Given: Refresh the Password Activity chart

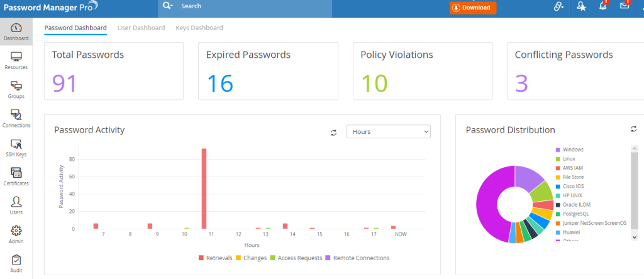Looking at the screenshot, I should click(x=334, y=132).
